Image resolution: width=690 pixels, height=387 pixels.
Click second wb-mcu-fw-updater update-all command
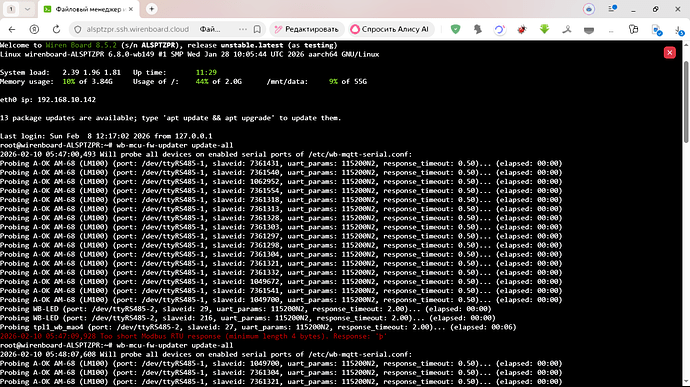pyautogui.click(x=175, y=345)
